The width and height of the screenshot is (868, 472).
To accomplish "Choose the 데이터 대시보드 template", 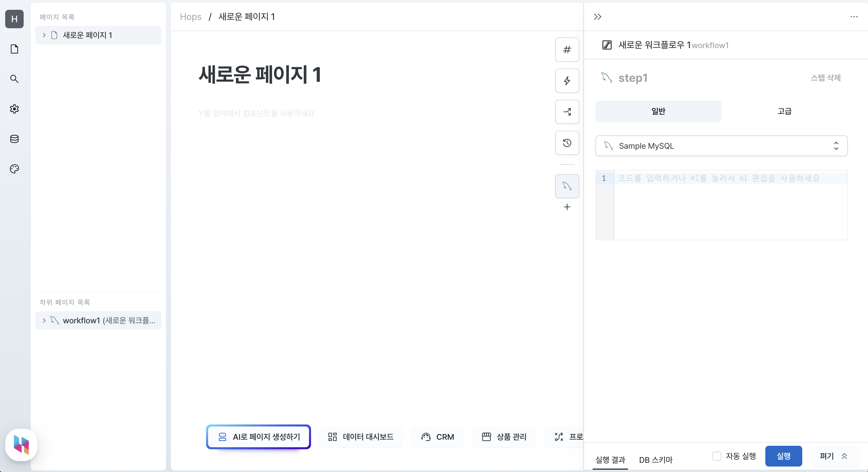I will coord(360,437).
